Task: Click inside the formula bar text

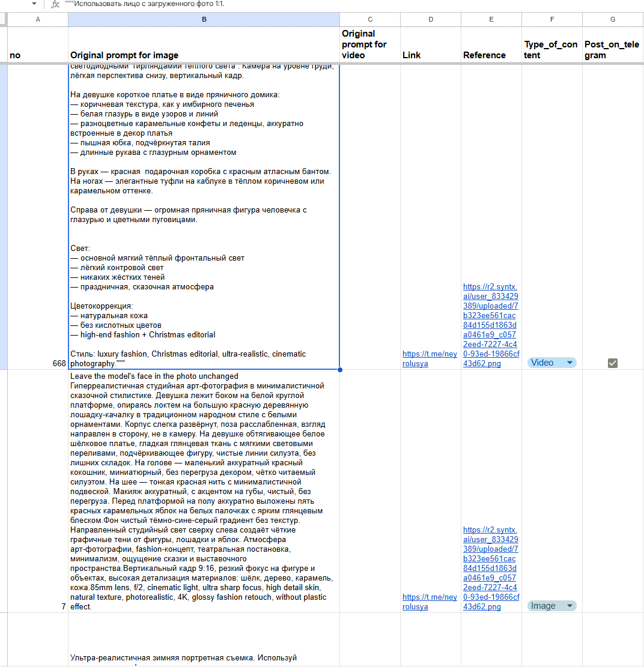Action: (180, 4)
